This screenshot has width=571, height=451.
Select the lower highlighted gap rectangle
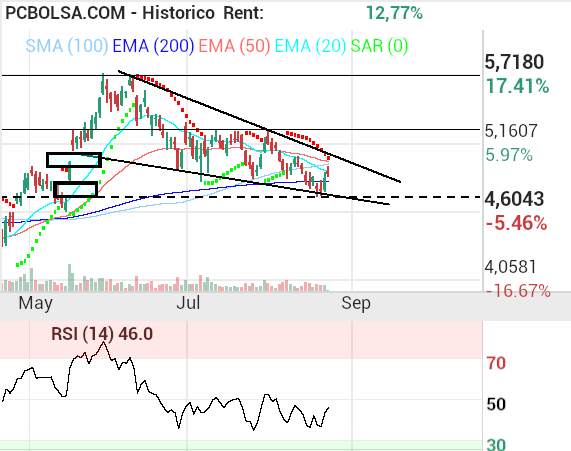point(76,189)
